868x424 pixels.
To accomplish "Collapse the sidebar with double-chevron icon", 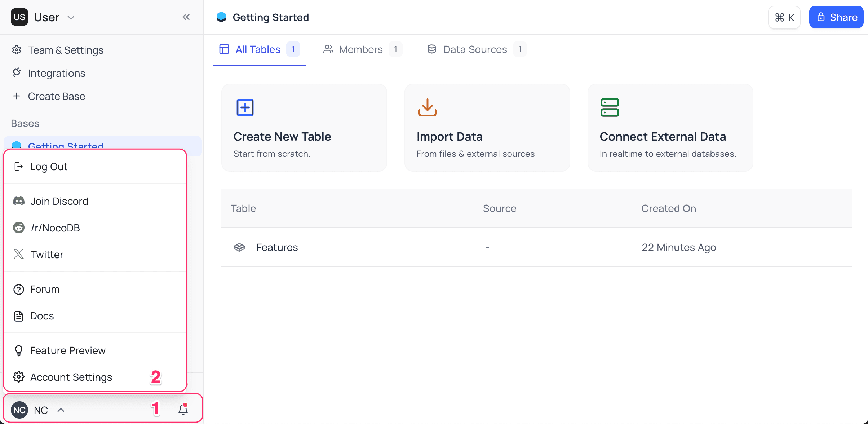I will point(186,17).
